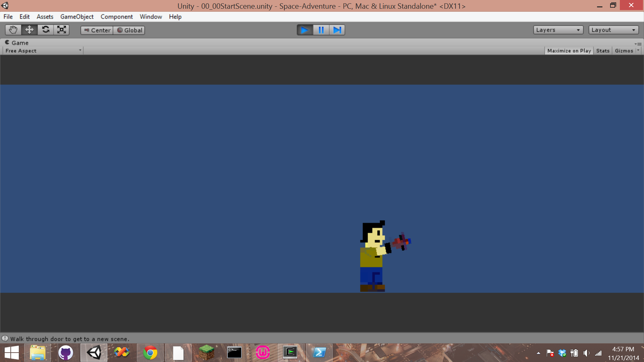Click the Gizmos button
Viewport: 644px width, 362px height.
point(624,51)
